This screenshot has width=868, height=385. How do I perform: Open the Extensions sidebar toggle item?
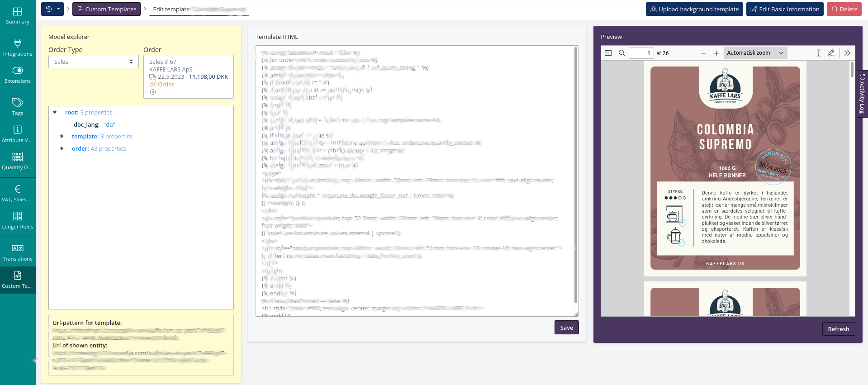(x=18, y=75)
